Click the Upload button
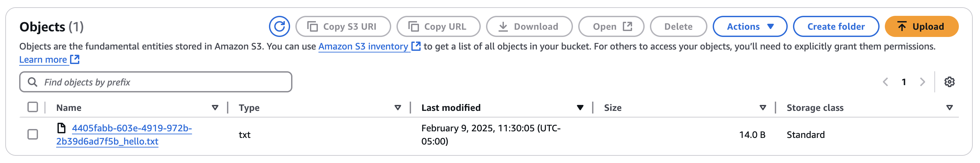 click(x=921, y=26)
